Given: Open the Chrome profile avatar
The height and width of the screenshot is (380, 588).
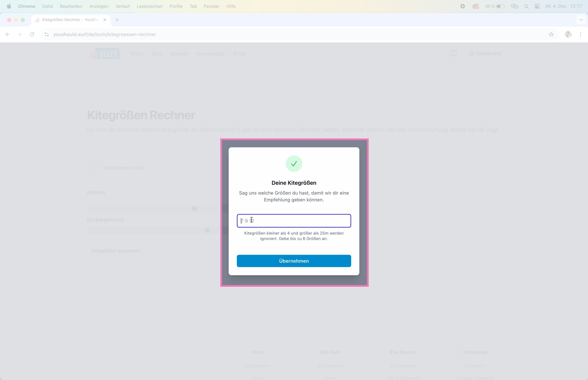Looking at the screenshot, I should 568,34.
